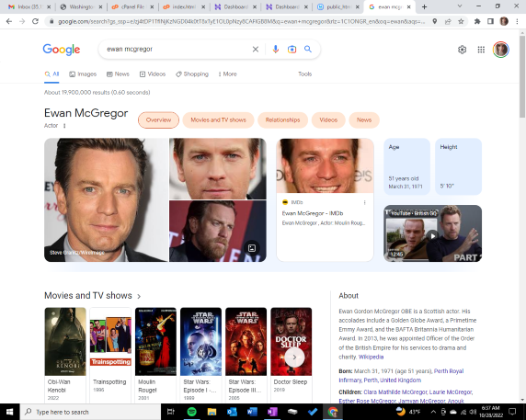Select the Overview chip
Screen dimensions: 526x420
pyautogui.click(x=158, y=120)
